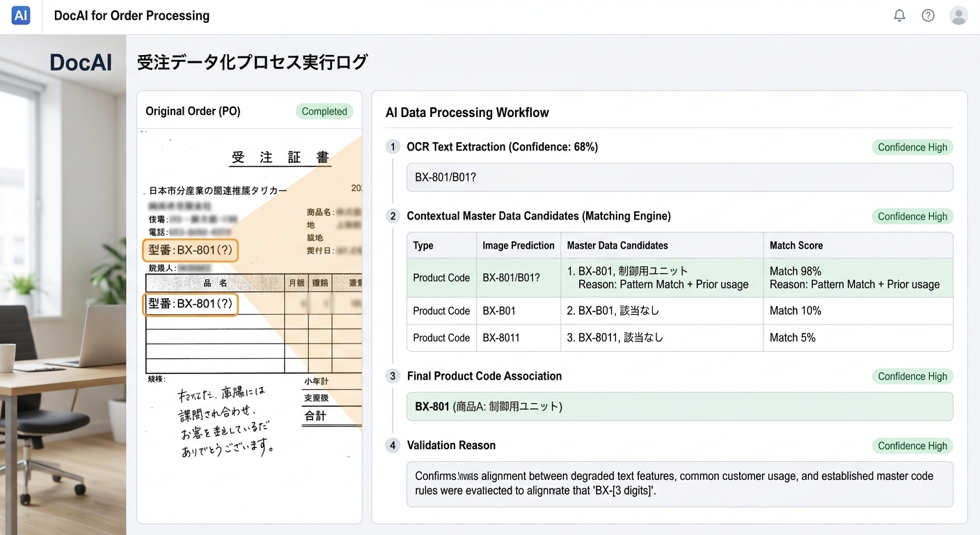
Task: Click the Completed status badge
Action: pos(324,111)
